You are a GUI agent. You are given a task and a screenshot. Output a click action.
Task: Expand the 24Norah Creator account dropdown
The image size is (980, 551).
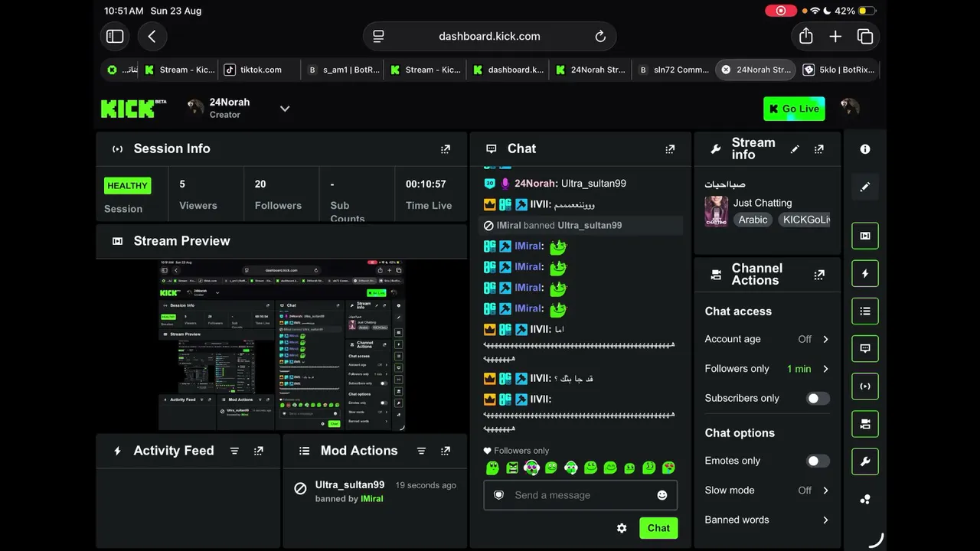(285, 109)
